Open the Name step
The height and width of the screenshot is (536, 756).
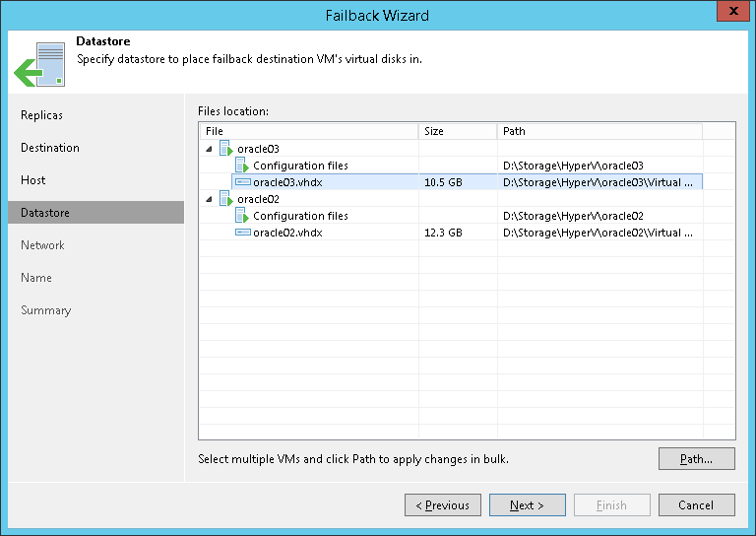(x=36, y=278)
